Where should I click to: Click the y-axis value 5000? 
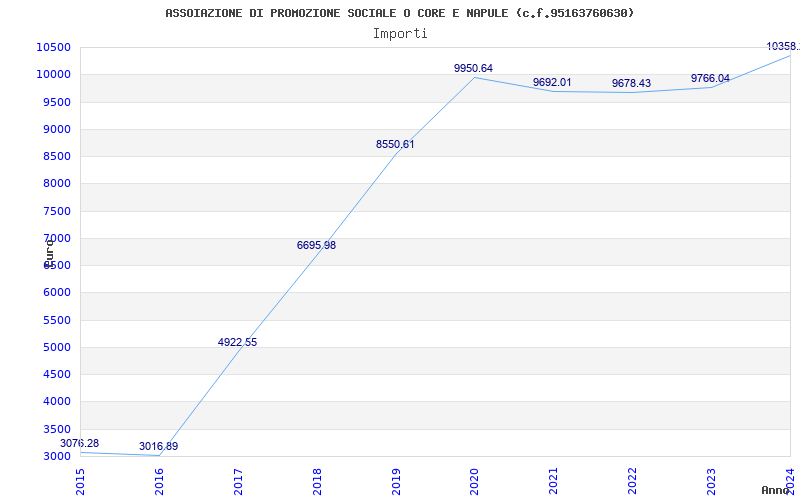(57, 347)
